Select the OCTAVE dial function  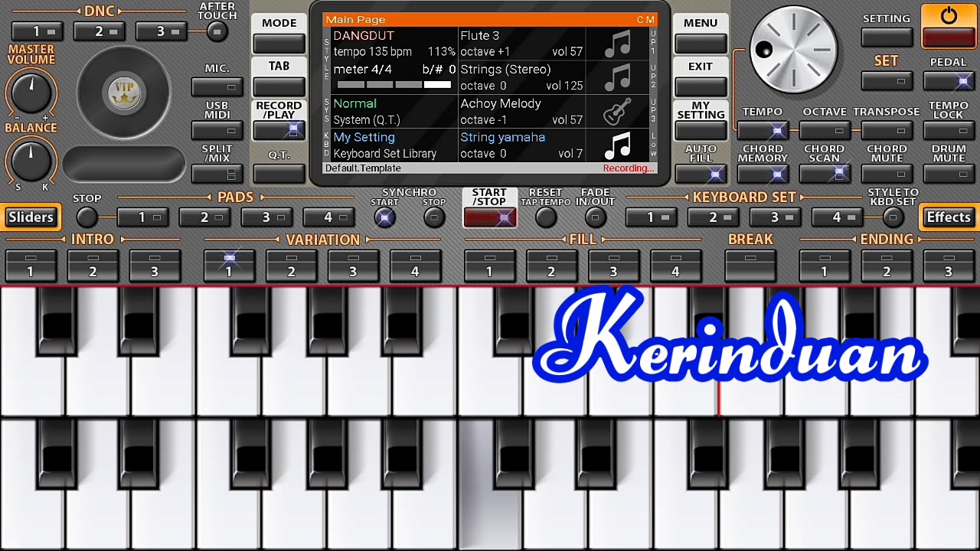(x=825, y=131)
